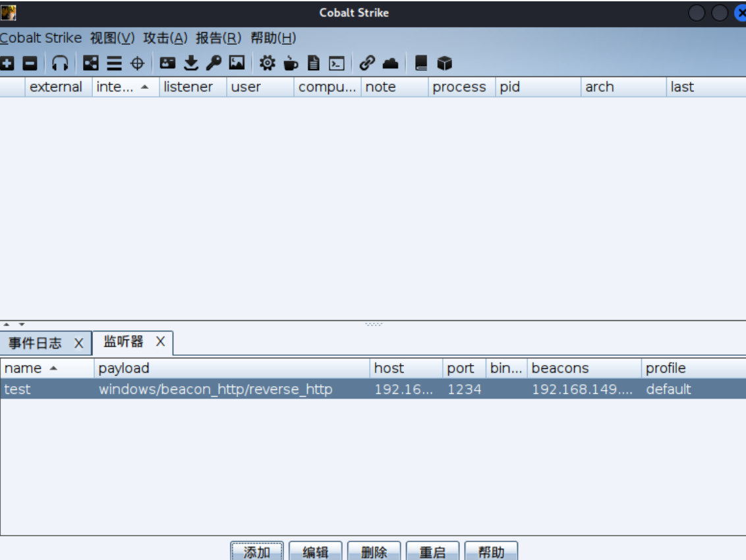Sort sessions by process column
The width and height of the screenshot is (746, 560).
[x=461, y=87]
